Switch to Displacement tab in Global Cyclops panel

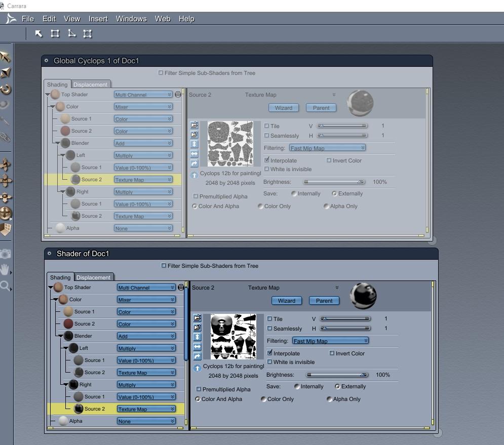90,84
